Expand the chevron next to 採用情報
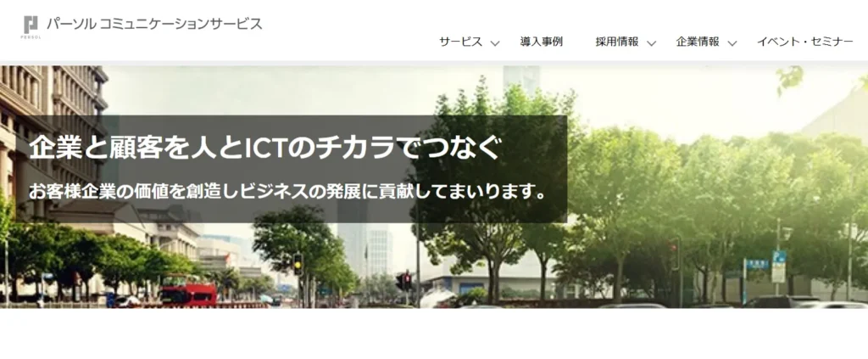Screen dimensions: 868x359 pos(652,43)
